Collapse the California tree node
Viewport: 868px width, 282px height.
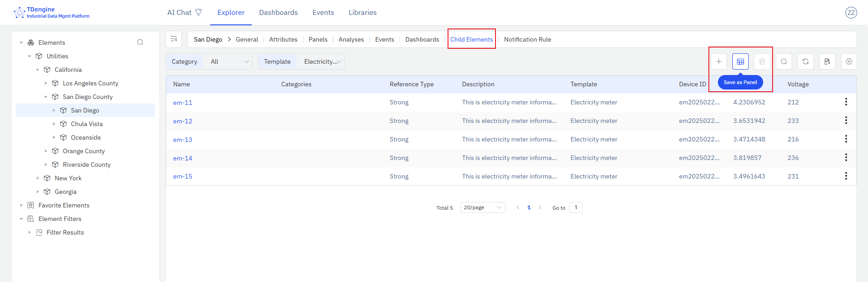38,70
